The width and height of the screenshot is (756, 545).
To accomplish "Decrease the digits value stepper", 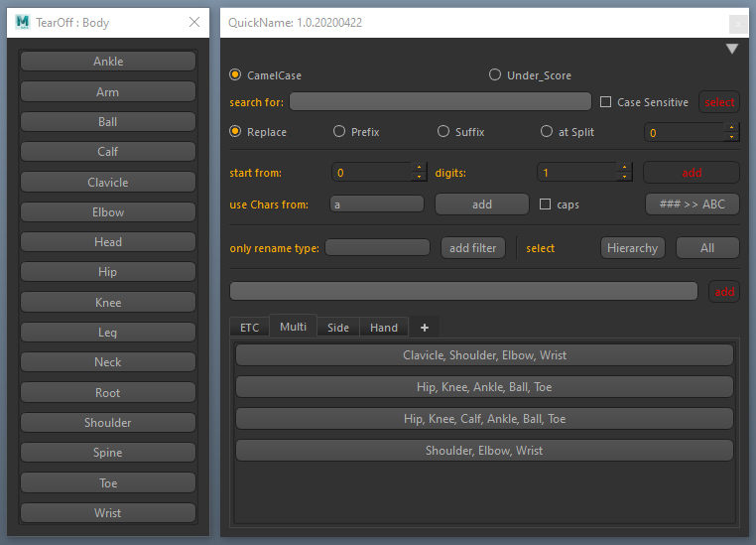I will [624, 177].
